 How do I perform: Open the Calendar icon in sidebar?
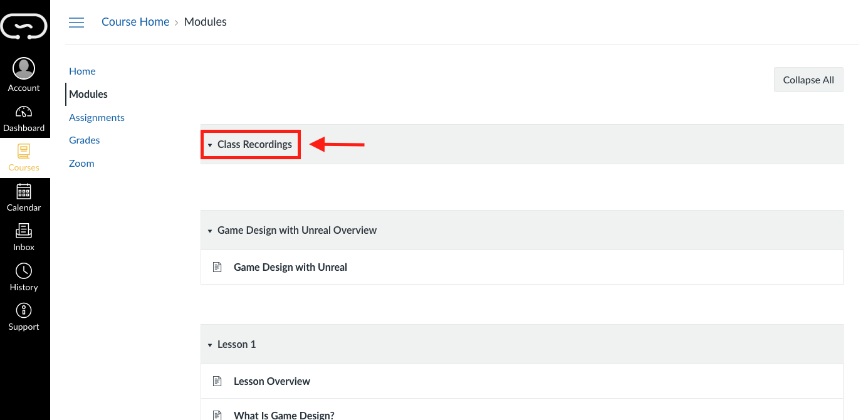pyautogui.click(x=24, y=192)
